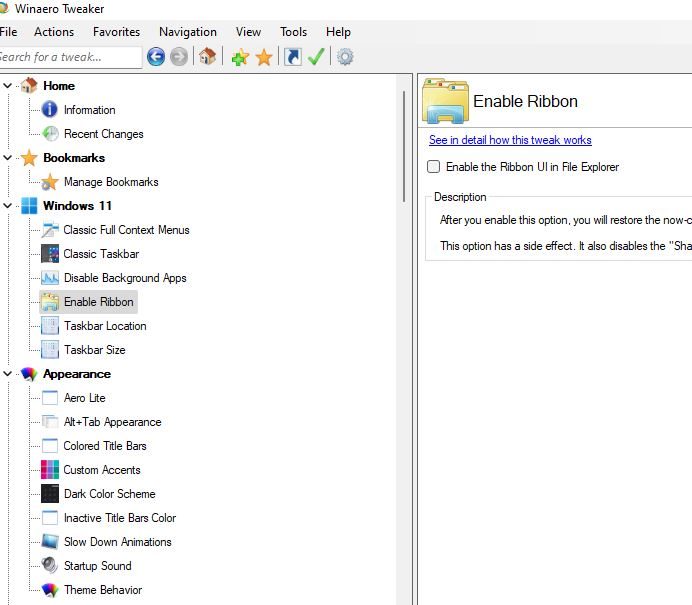The width and height of the screenshot is (692, 605).
Task: Click the Classic Full Context Menus icon
Action: tap(50, 230)
